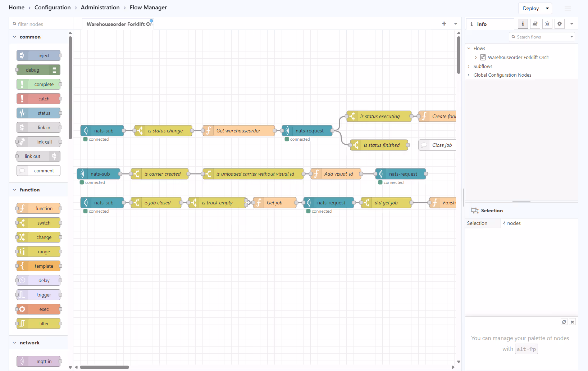This screenshot has height=371, width=588.
Task: Open the Help sidebar panel
Action: click(535, 24)
